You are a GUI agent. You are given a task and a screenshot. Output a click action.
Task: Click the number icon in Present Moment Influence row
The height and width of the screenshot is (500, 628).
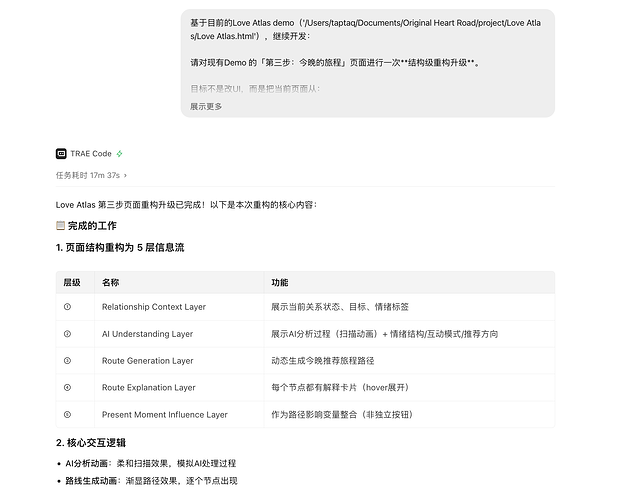pos(67,415)
